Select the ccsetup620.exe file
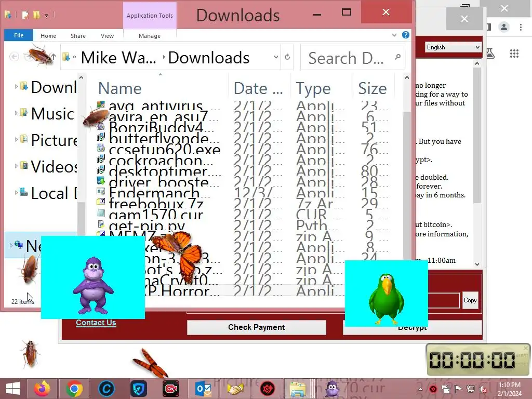Screen dimensions: 532x399 point(165,149)
